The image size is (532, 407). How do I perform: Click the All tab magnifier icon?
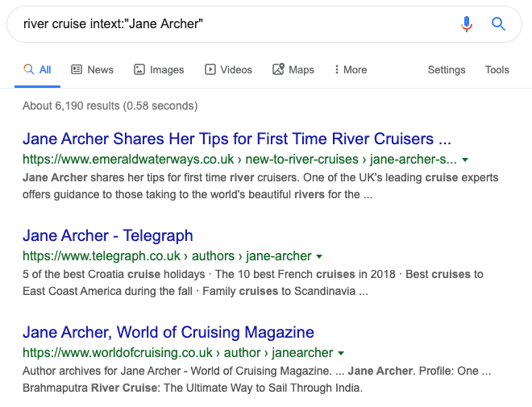(x=28, y=69)
